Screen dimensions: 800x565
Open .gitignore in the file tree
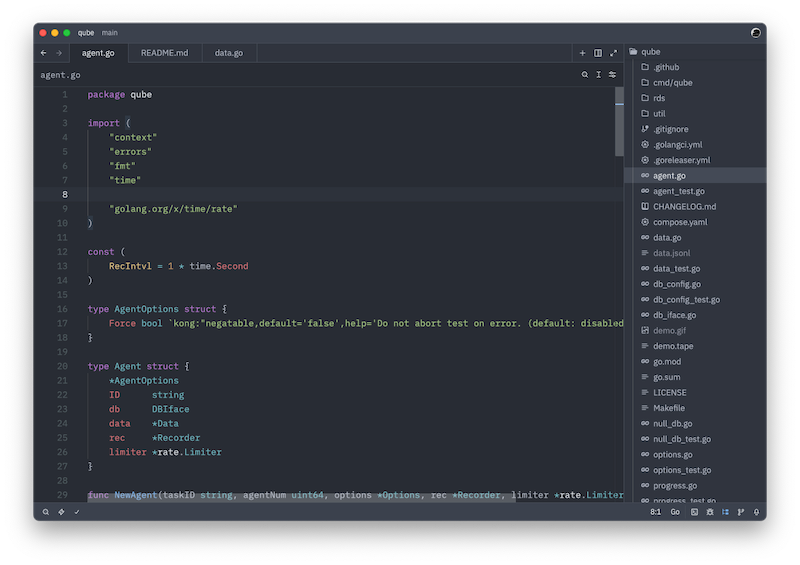pos(695,129)
